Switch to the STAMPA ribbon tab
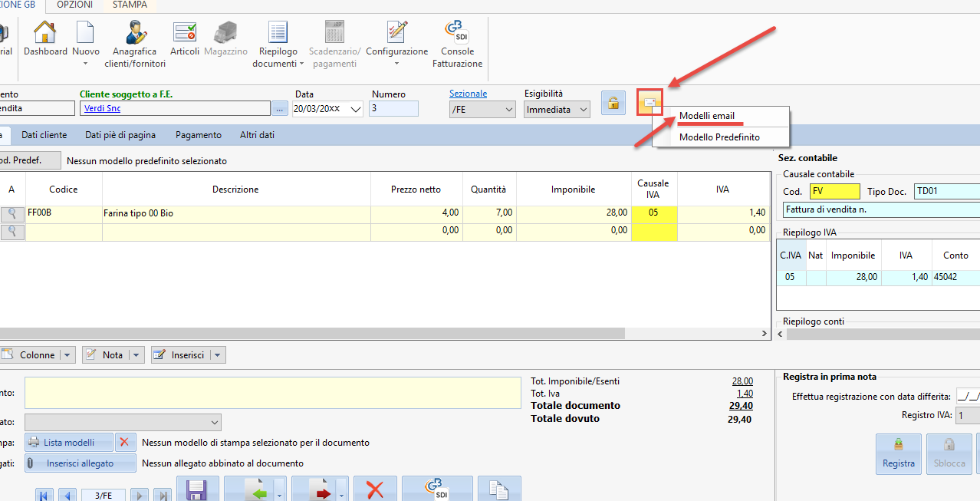This screenshot has height=501, width=980. pyautogui.click(x=130, y=5)
